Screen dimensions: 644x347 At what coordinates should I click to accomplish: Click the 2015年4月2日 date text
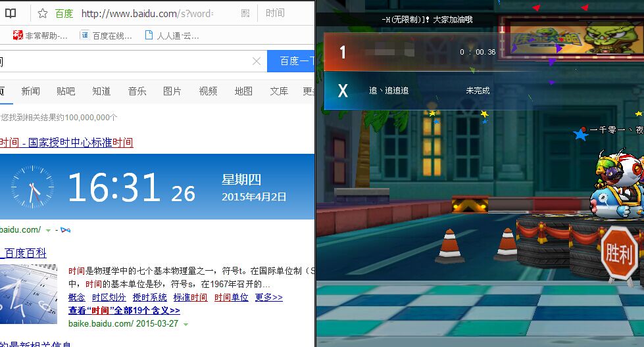click(254, 197)
